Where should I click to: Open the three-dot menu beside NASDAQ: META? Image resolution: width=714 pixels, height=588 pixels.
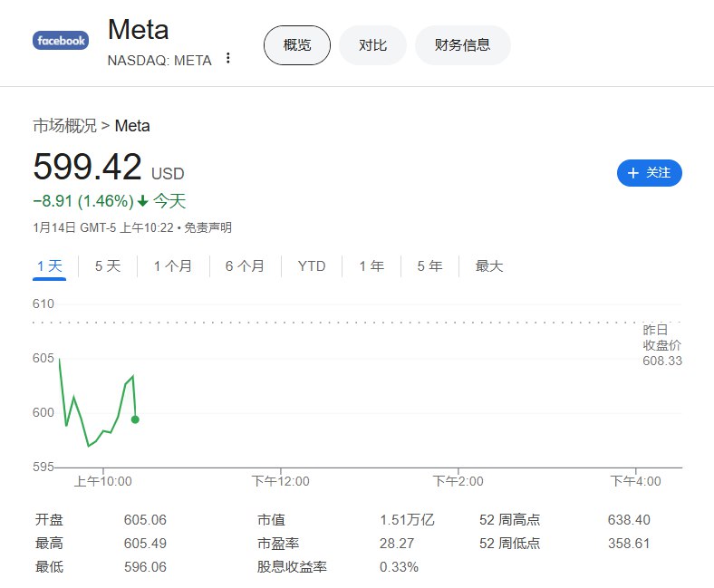coord(228,58)
